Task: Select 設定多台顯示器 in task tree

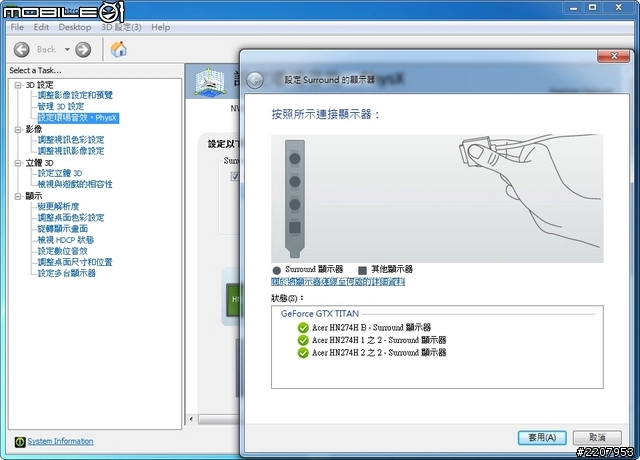Action: pyautogui.click(x=67, y=273)
